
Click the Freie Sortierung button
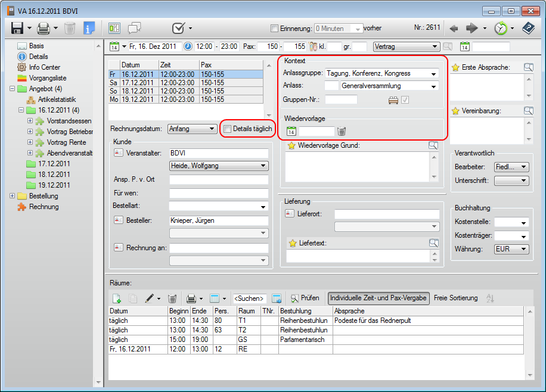[x=455, y=298]
